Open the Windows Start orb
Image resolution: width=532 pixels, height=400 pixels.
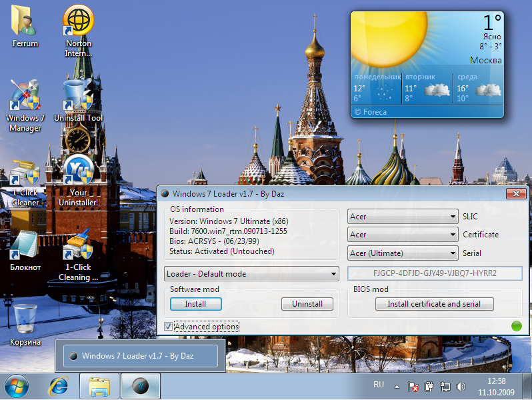(16, 386)
